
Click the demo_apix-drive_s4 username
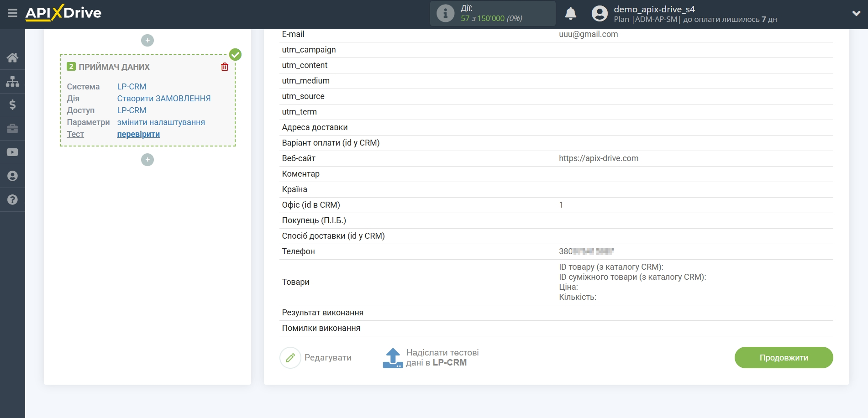click(x=654, y=9)
